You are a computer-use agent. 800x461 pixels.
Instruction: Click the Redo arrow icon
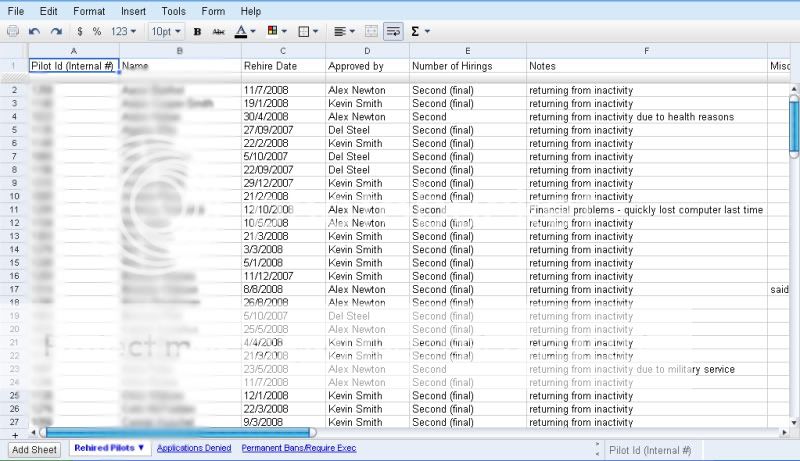[x=54, y=31]
